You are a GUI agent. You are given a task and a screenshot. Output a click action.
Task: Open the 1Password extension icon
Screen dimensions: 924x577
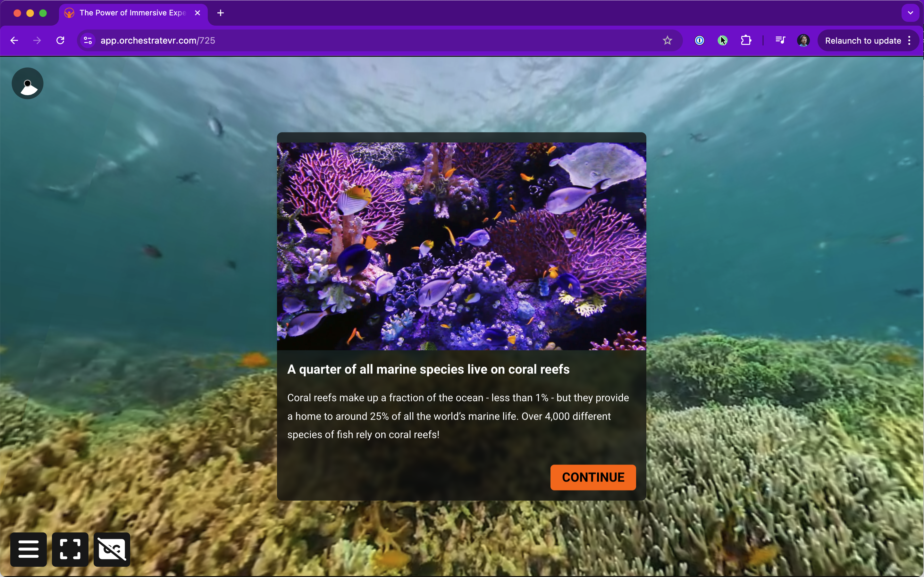[699, 40]
